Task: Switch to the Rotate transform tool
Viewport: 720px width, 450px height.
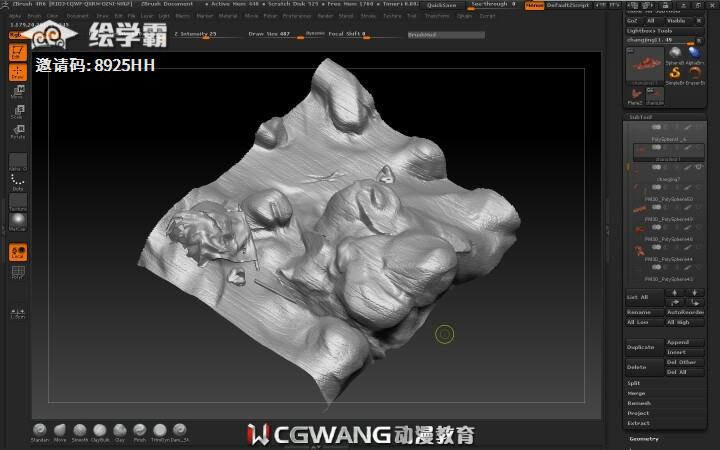Action: 18,132
